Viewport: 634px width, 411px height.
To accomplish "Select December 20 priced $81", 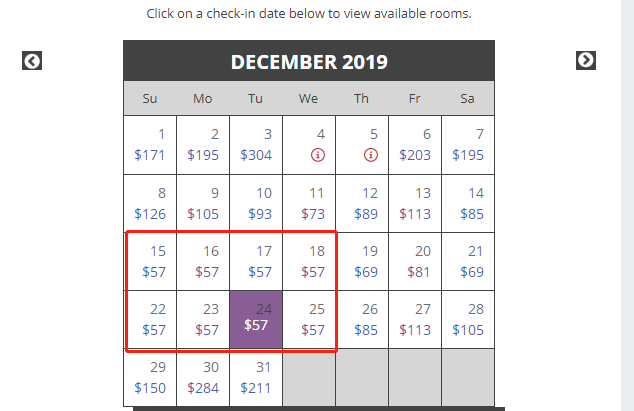I will (415, 261).
